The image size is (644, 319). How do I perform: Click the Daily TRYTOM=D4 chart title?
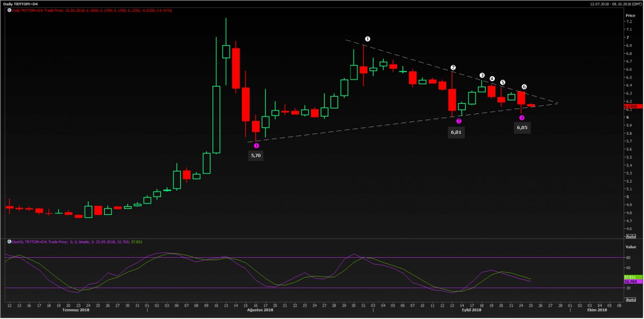(20, 3)
